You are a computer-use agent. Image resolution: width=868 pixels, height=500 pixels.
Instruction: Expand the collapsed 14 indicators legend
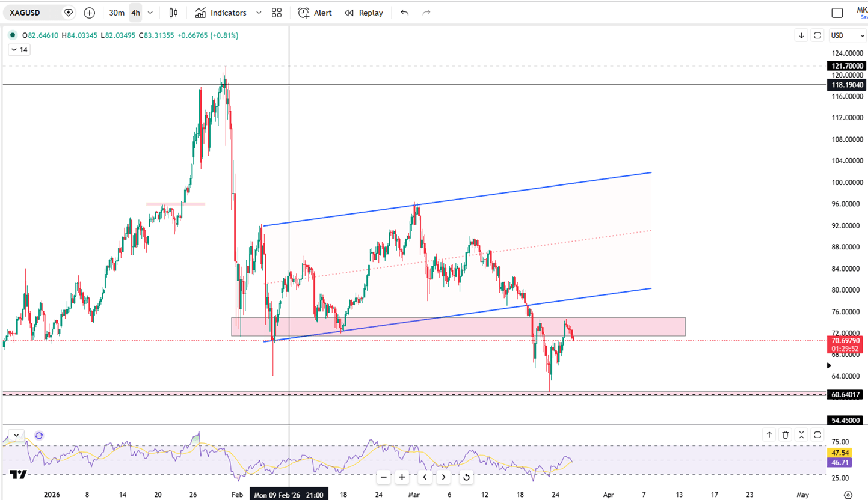pos(19,50)
